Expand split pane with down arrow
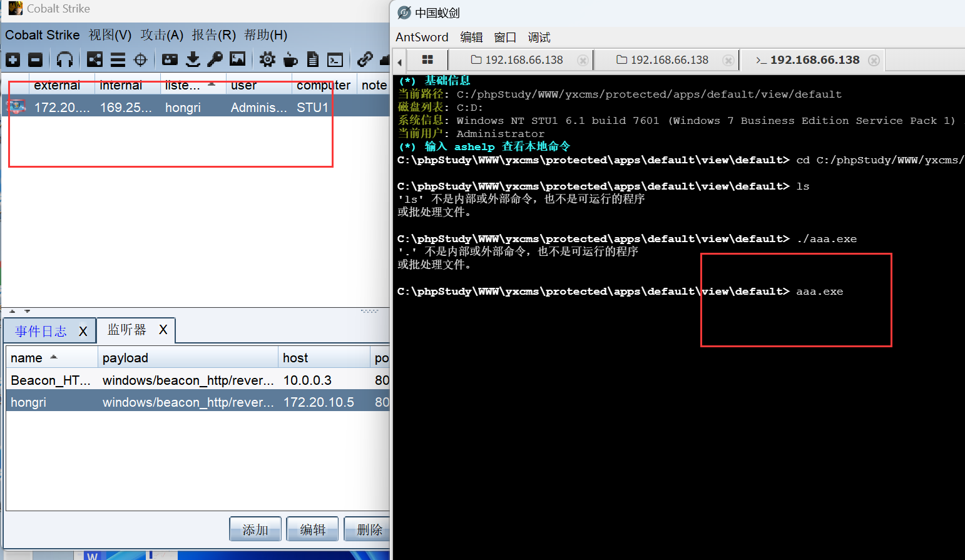965x560 pixels. pos(27,311)
